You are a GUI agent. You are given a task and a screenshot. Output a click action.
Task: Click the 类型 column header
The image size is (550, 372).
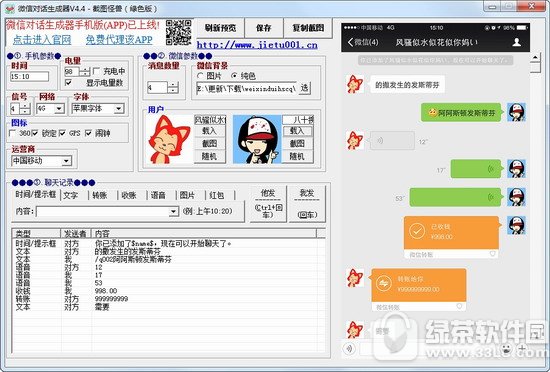[x=36, y=234]
